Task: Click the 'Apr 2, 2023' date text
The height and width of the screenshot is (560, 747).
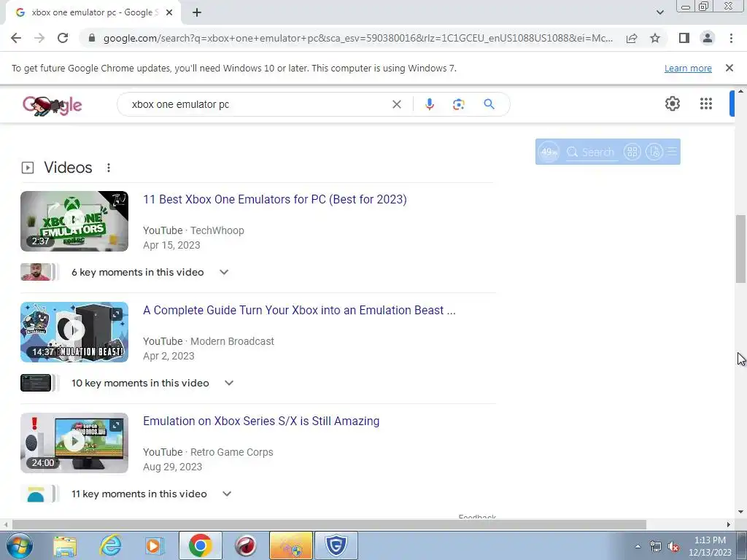Action: (x=169, y=356)
